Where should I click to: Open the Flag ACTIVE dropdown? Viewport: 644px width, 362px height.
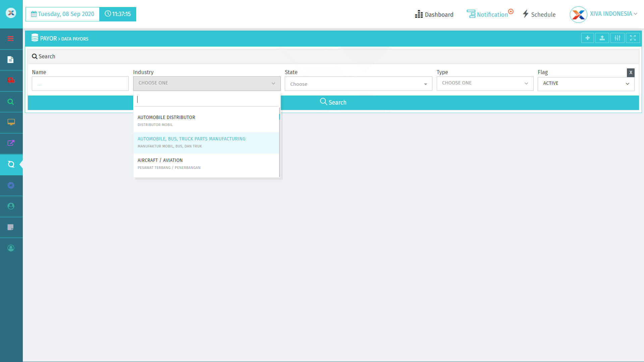586,84
